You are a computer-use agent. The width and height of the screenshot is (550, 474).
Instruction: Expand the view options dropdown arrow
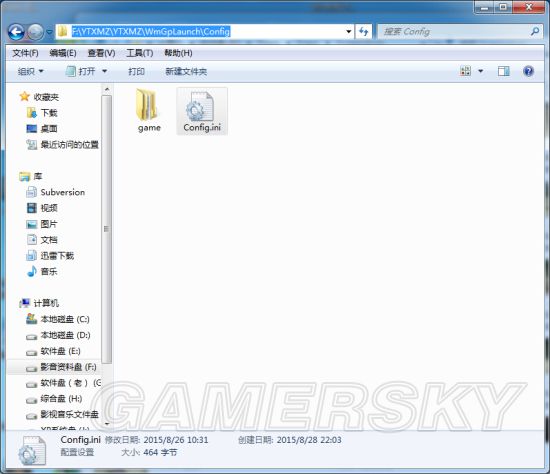click(x=481, y=71)
